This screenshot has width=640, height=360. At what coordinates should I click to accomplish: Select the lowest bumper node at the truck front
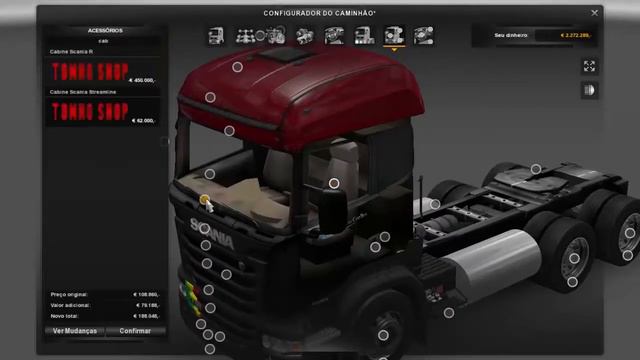tap(210, 349)
